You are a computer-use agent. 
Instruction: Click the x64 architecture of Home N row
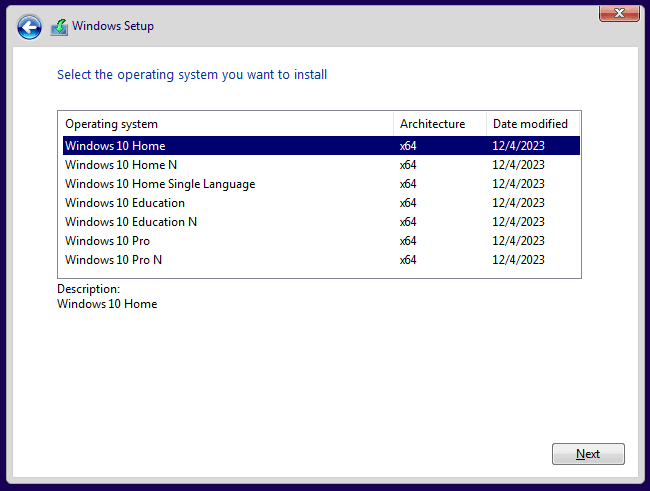pos(408,165)
